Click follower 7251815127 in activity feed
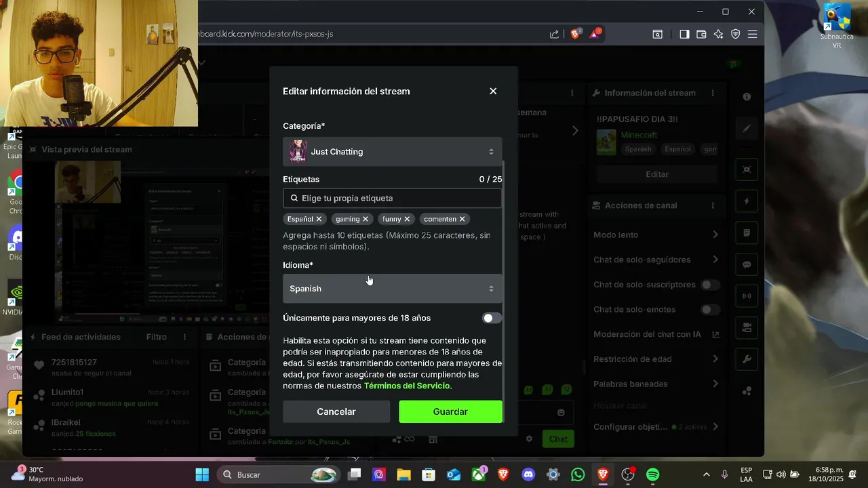 (74, 363)
